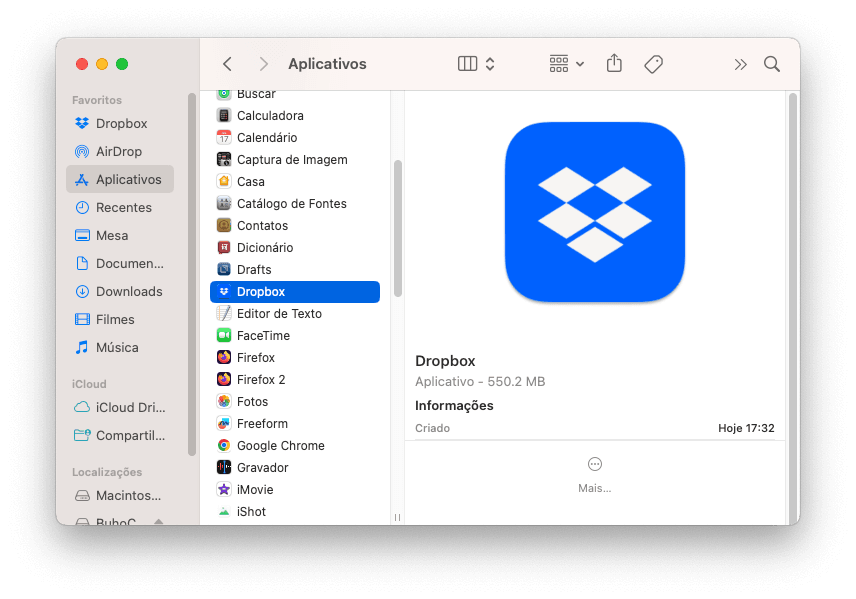Click the column resize handle
This screenshot has height=599, width=856.
(397, 517)
